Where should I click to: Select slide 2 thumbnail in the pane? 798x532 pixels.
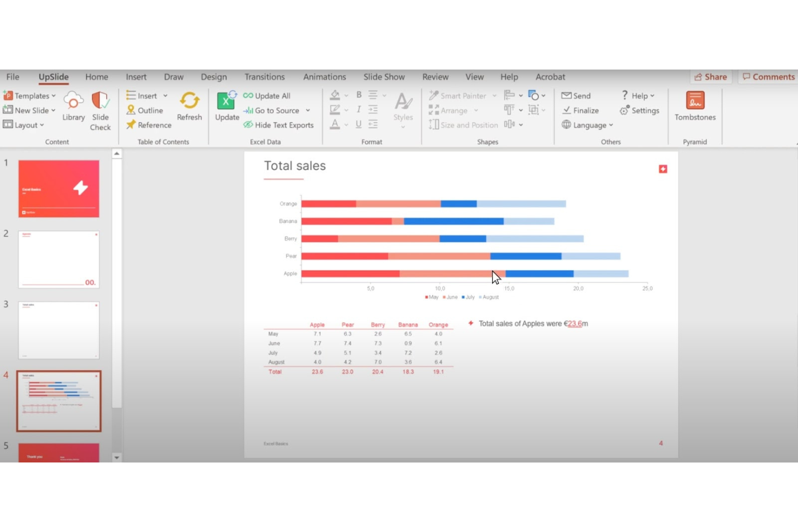(58, 259)
